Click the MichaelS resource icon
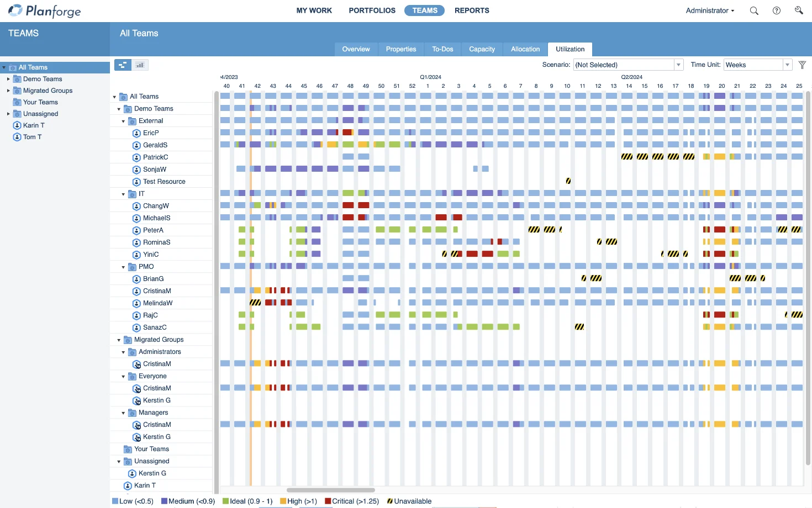This screenshot has width=812, height=508. pyautogui.click(x=136, y=218)
